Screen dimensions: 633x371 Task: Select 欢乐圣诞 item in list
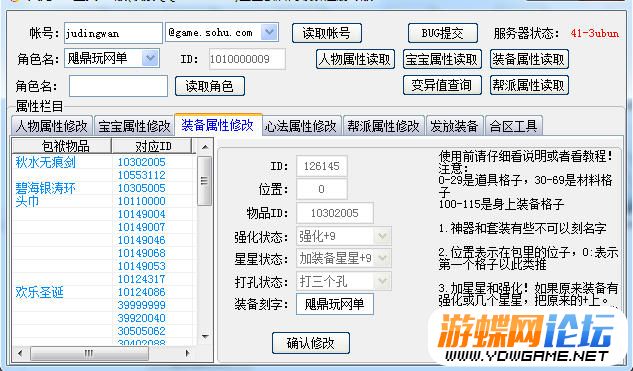tap(40, 292)
